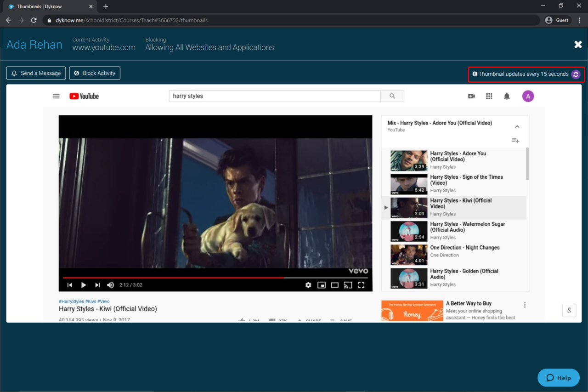Click the Send a Message button
Image resolution: width=588 pixels, height=392 pixels.
36,73
